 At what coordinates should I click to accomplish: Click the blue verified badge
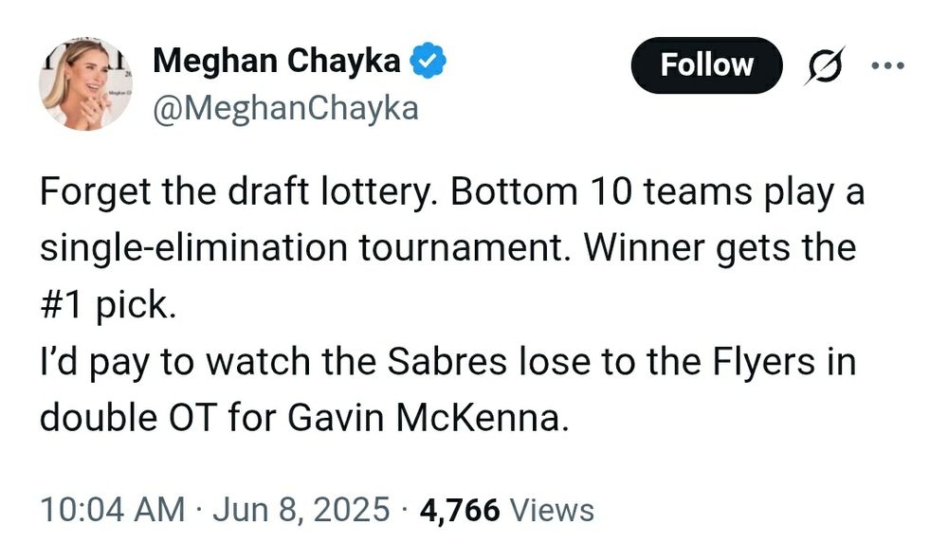[x=428, y=63]
